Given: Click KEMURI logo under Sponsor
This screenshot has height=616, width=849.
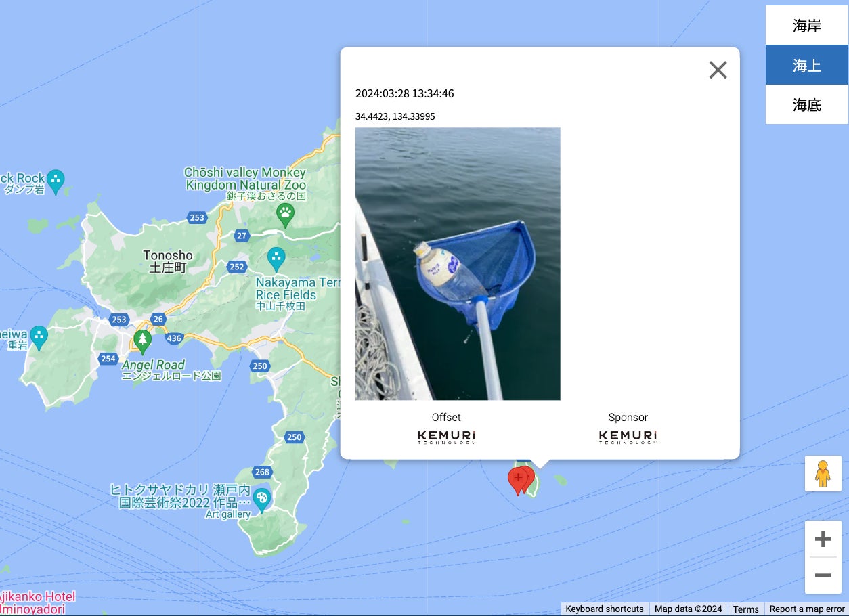Looking at the screenshot, I should pos(628,437).
